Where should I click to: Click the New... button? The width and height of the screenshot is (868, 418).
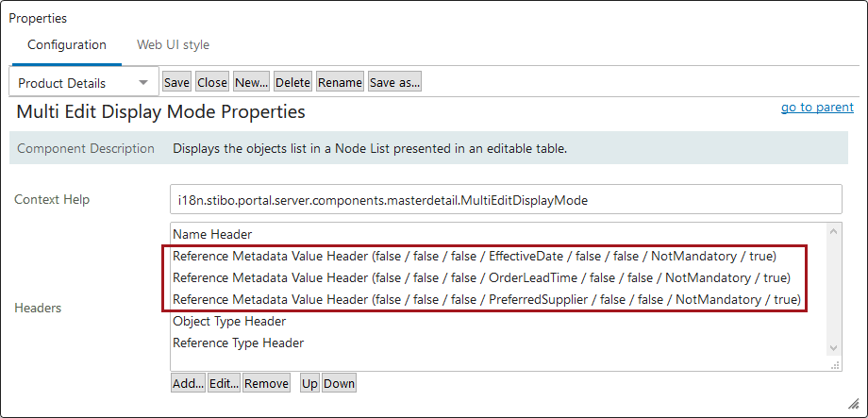click(x=251, y=82)
